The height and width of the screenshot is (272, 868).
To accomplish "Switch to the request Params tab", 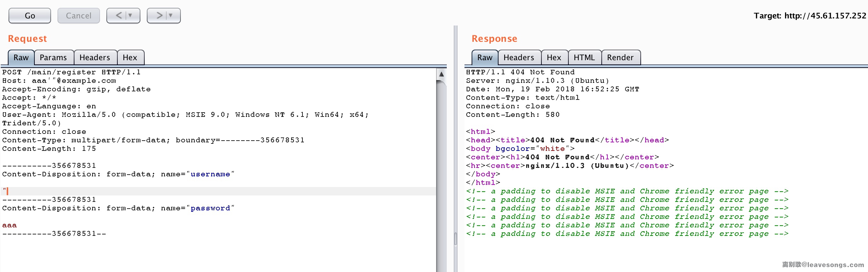I will (53, 57).
